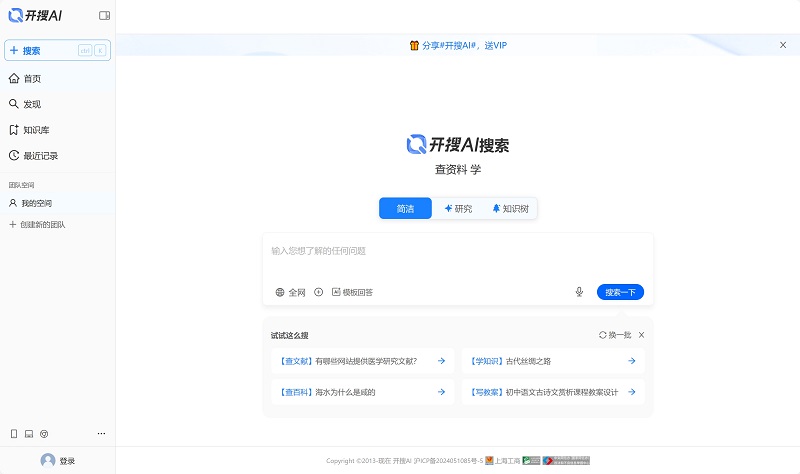Click the 开搜AI logo in sidebar
This screenshot has height=474, width=800.
tap(35, 15)
